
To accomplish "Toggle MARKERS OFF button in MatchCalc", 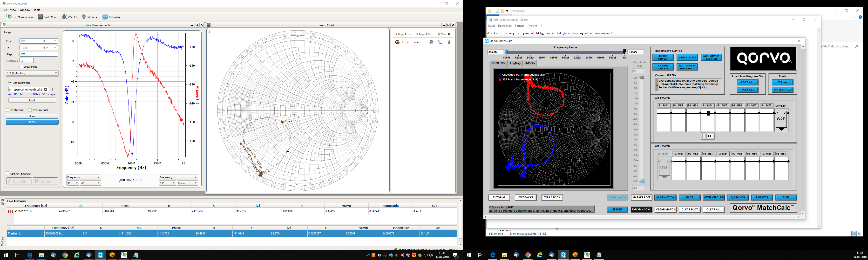I will [x=641, y=197].
